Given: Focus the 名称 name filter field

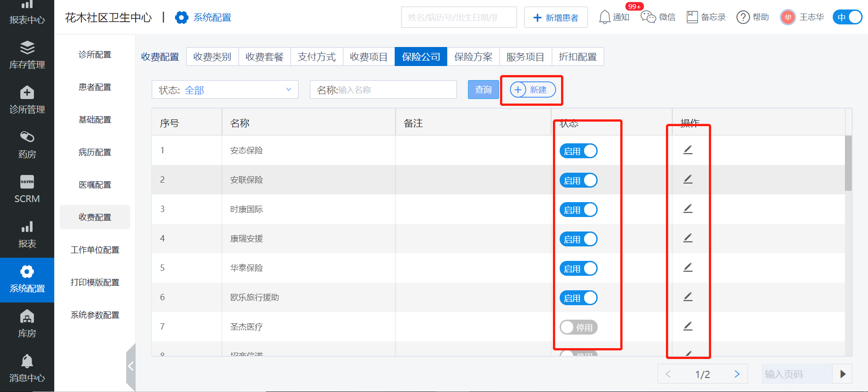Looking at the screenshot, I should 383,90.
